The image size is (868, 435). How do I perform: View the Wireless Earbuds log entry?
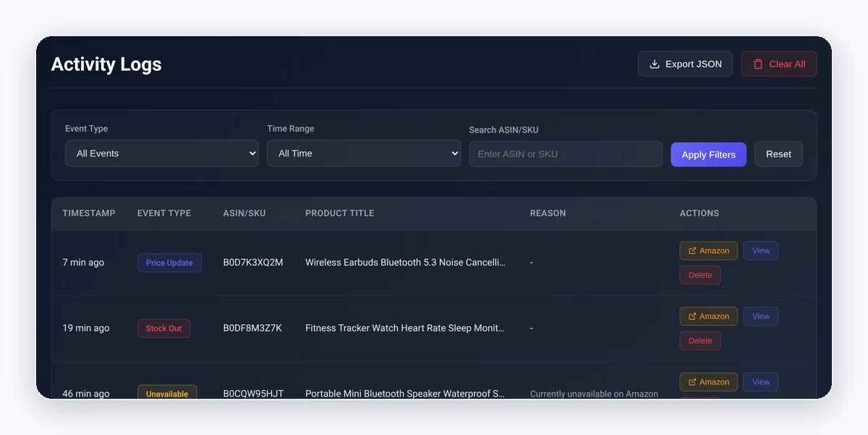(761, 250)
